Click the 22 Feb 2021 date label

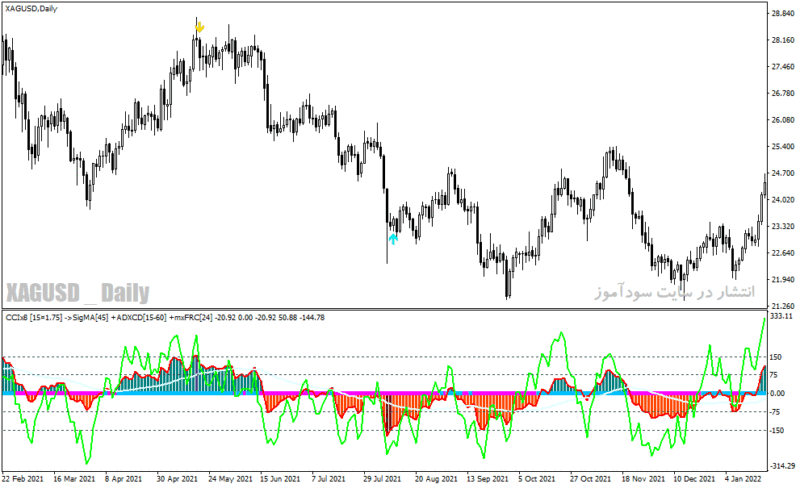point(22,479)
